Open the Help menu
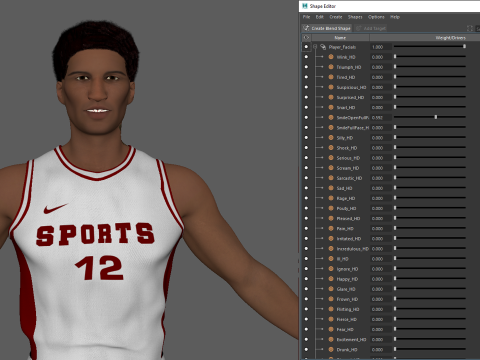The image size is (480, 360). coord(395,17)
